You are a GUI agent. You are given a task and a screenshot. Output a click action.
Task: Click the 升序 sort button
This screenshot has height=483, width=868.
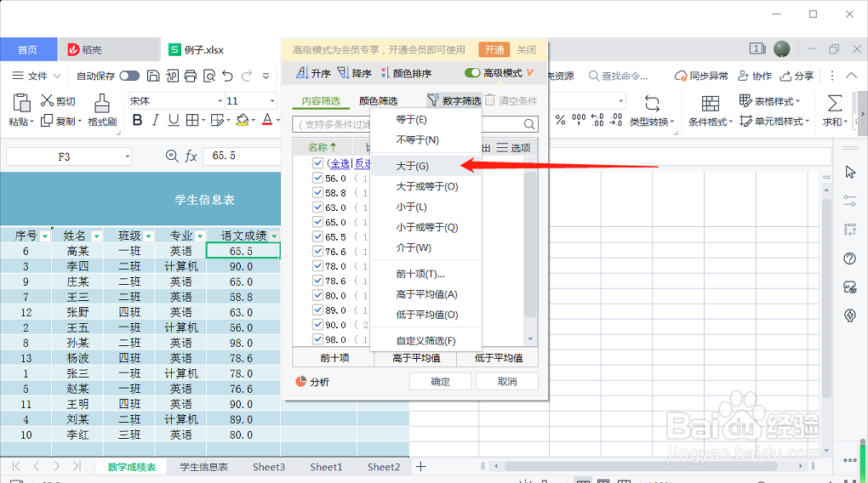pos(313,73)
